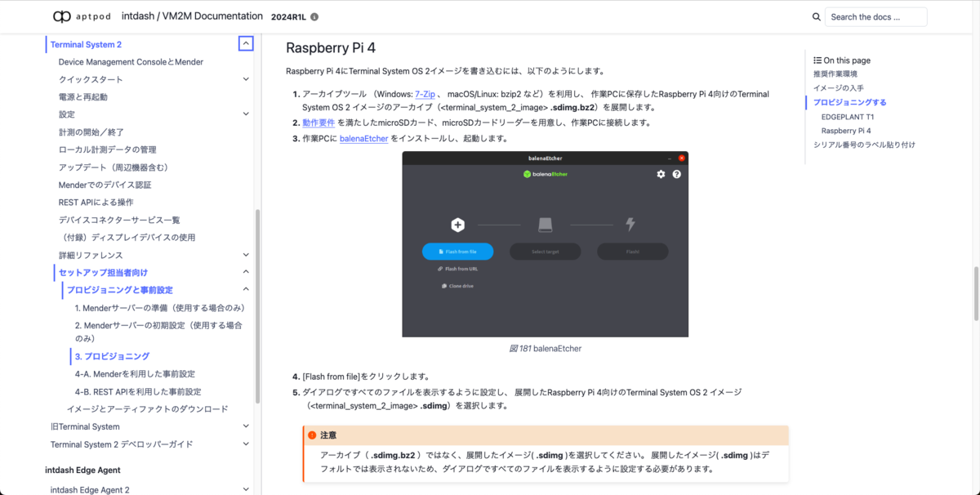Click the 動作要件 link
980x495 pixels.
tap(318, 123)
